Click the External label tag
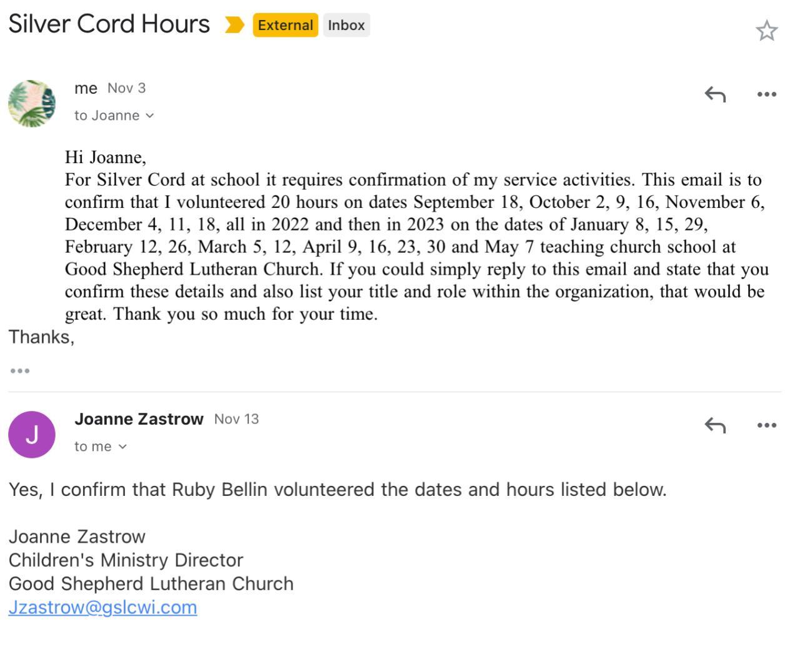Image resolution: width=800 pixels, height=672 pixels. (x=285, y=25)
